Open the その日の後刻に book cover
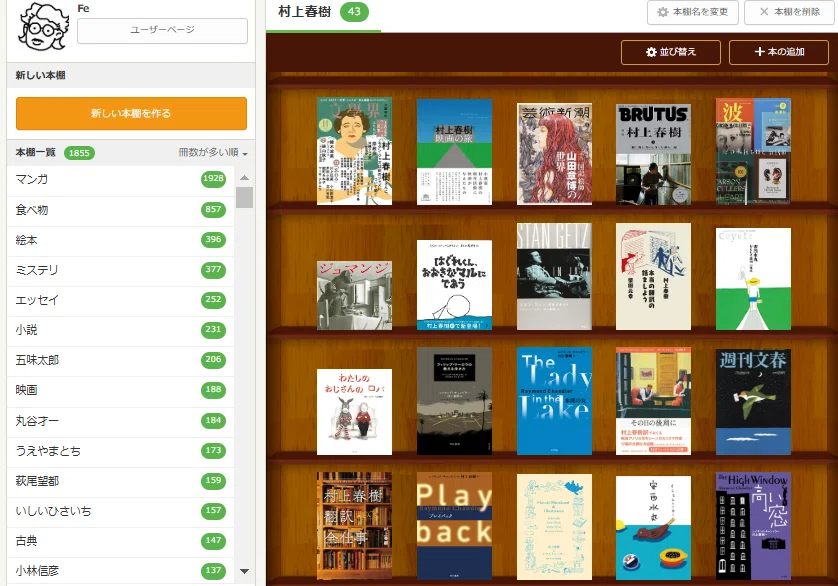This screenshot has height=586, width=838. click(653, 401)
